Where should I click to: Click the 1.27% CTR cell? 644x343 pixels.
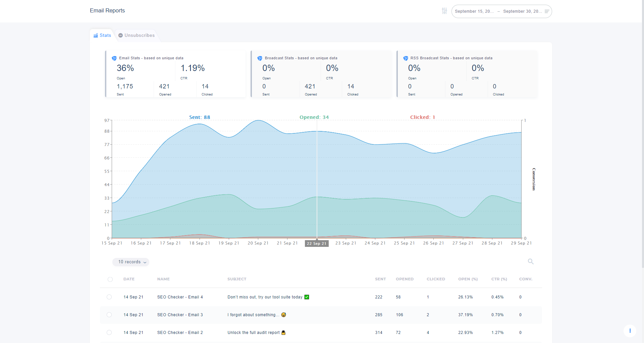(x=497, y=333)
